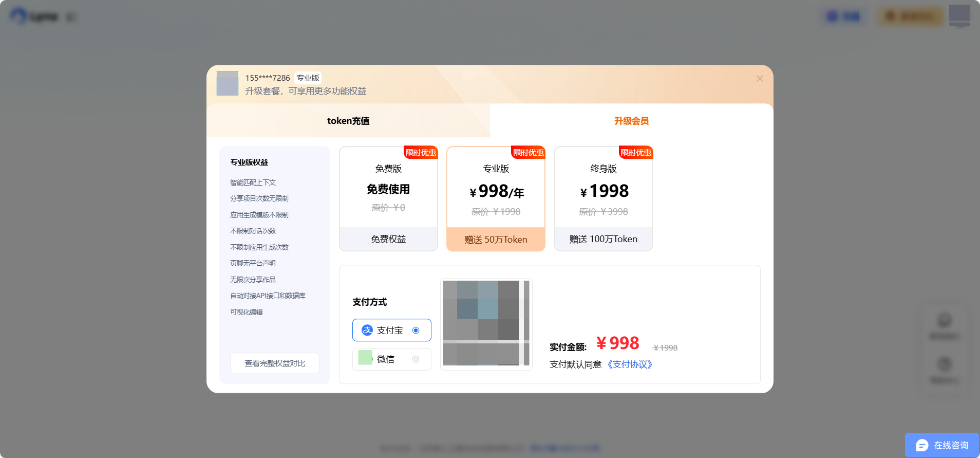The height and width of the screenshot is (458, 980).
Task: Click the payment QR code image
Action: (x=486, y=324)
